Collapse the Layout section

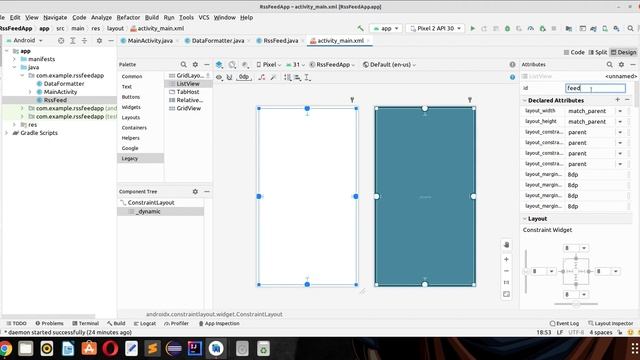pyautogui.click(x=524, y=219)
